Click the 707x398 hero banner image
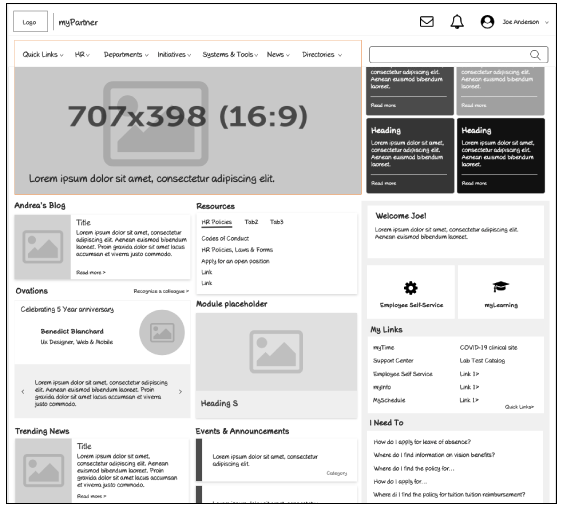Viewport: 561px width, 510px height. click(x=188, y=131)
